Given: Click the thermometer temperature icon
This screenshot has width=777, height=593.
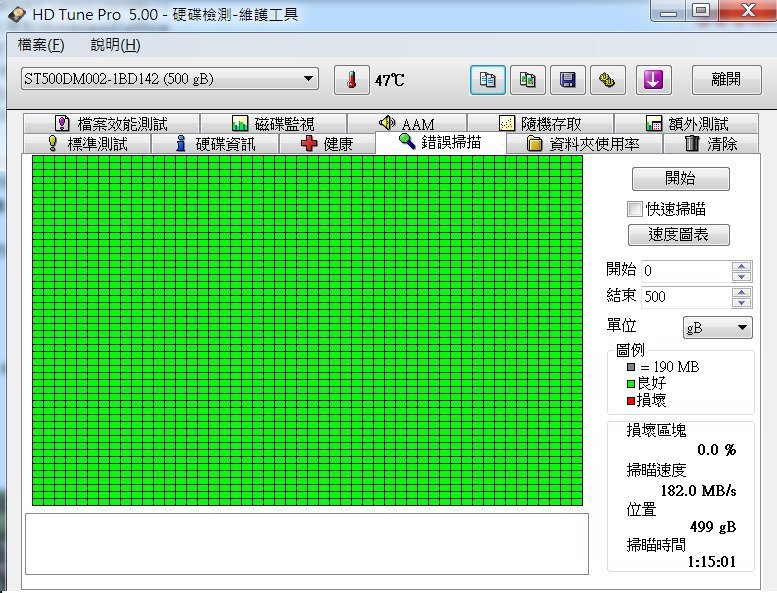Looking at the screenshot, I should (352, 80).
